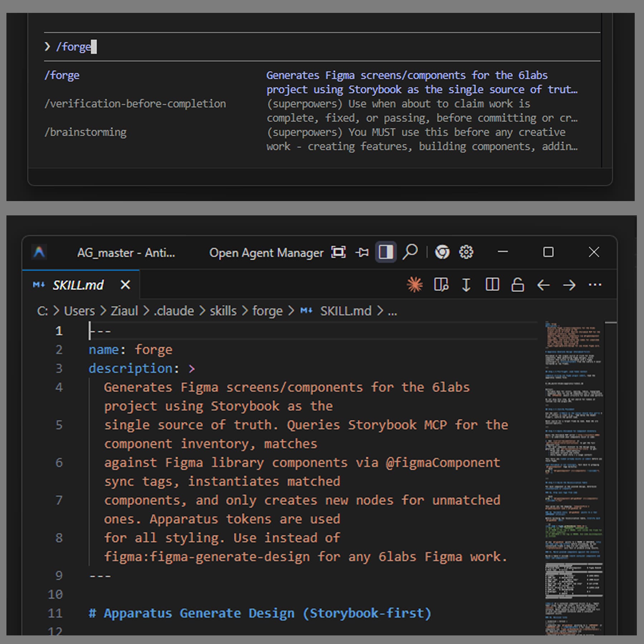Close the SKILL.md tab
The height and width of the screenshot is (644, 644).
pyautogui.click(x=125, y=285)
